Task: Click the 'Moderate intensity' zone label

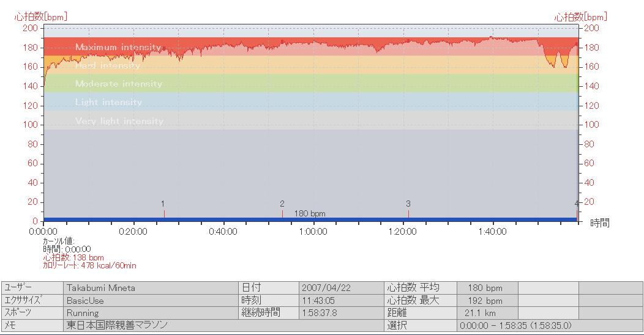Action: pyautogui.click(x=119, y=84)
